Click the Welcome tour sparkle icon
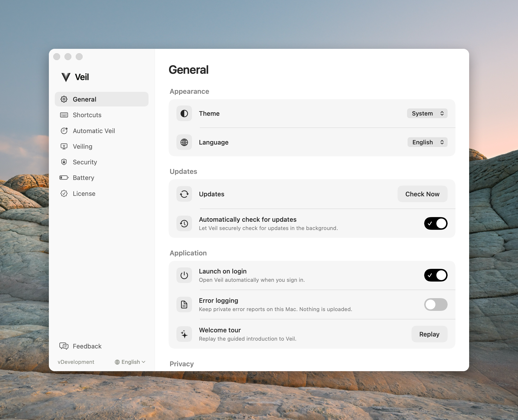Viewport: 518px width, 420px height. pos(184,334)
